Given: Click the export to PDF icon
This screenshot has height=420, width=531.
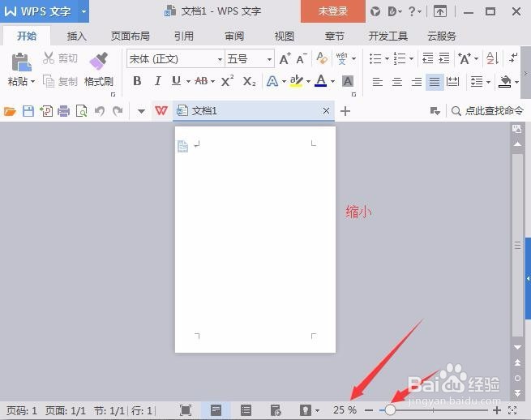Looking at the screenshot, I should click(46, 111).
